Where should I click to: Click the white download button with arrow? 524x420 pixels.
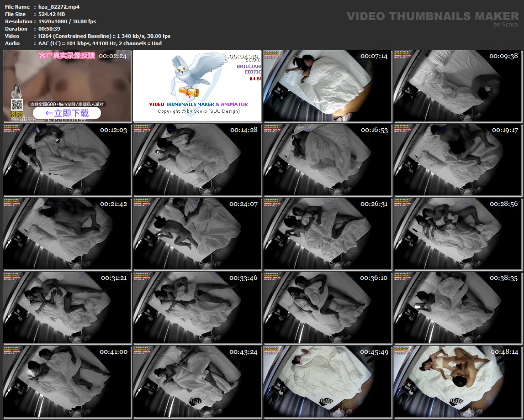tap(67, 113)
